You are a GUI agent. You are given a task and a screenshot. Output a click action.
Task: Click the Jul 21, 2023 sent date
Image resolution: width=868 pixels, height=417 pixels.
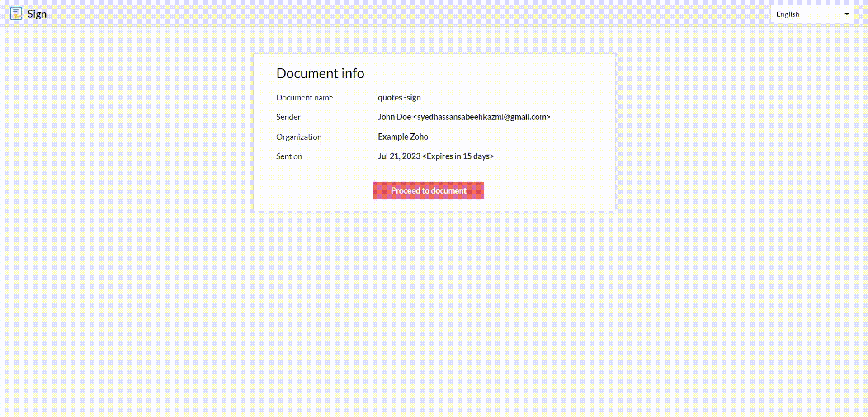point(399,156)
